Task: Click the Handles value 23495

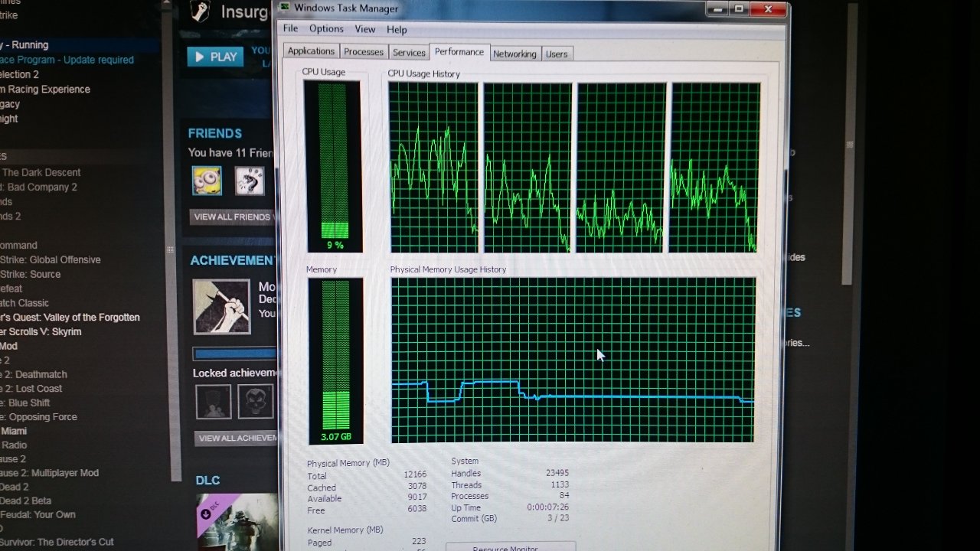Action: click(557, 473)
